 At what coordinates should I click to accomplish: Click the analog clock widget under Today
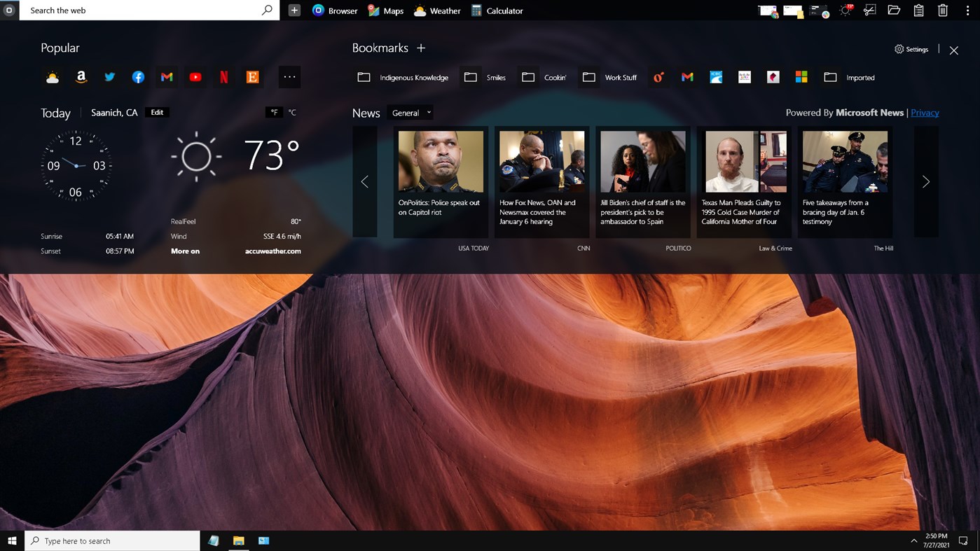click(76, 166)
